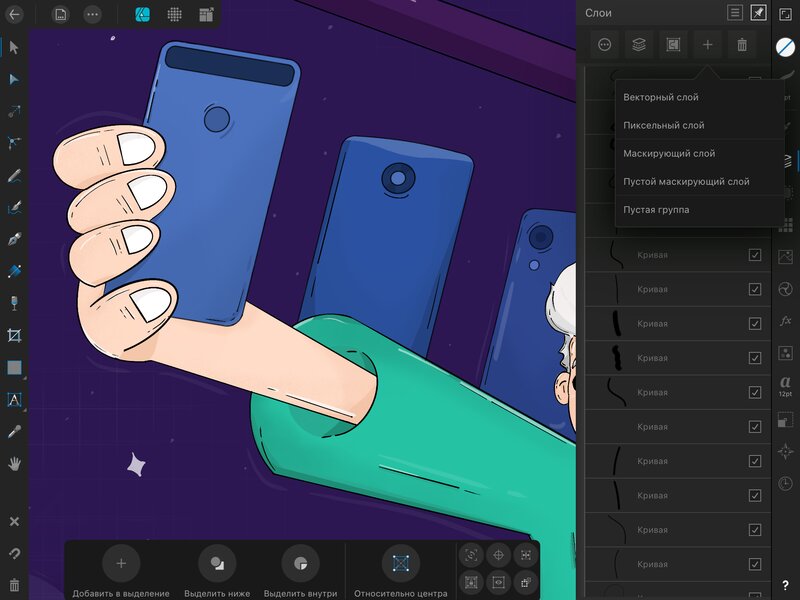This screenshot has height=600, width=800.
Task: Open the layer options ellipsis menu
Action: pos(605,45)
